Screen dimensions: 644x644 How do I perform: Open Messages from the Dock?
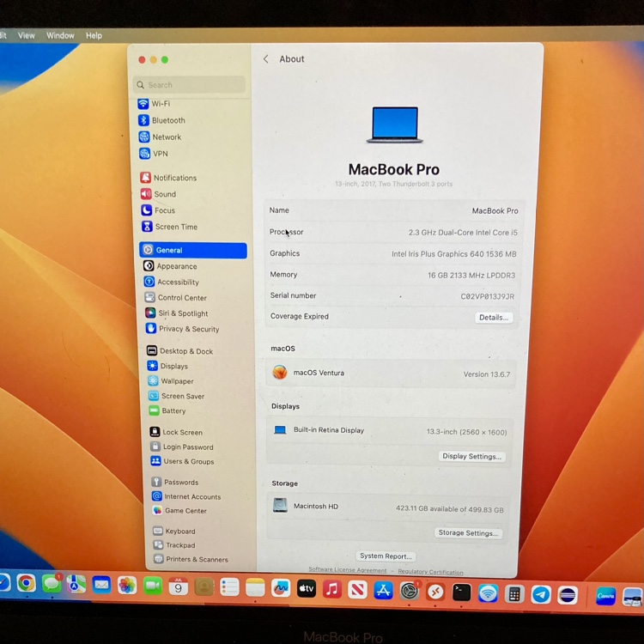(x=52, y=584)
